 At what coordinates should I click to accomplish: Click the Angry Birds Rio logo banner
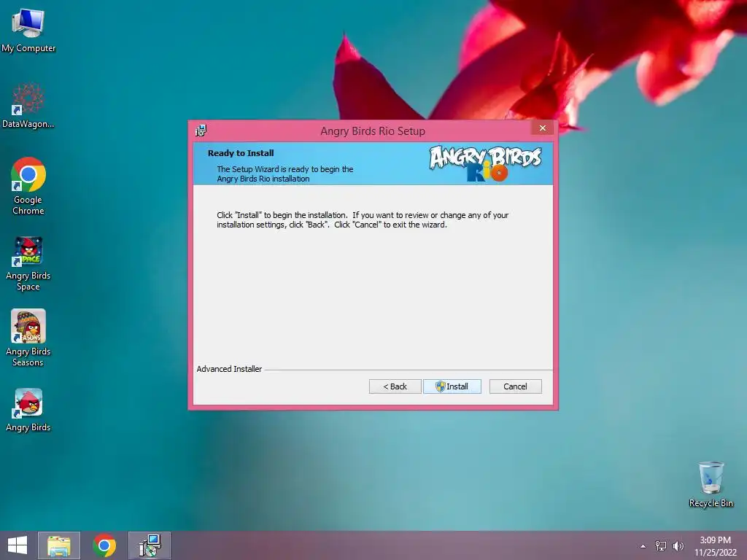point(485,163)
